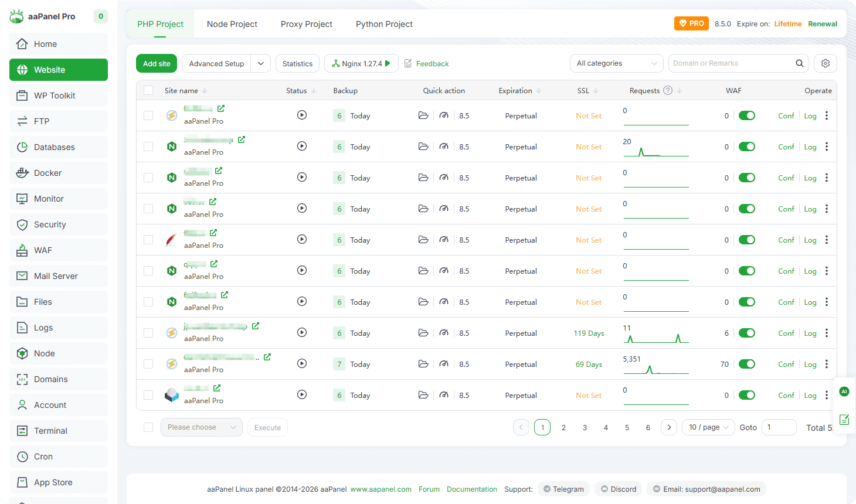
Task: Open folder icon for first site row
Action: pos(423,115)
